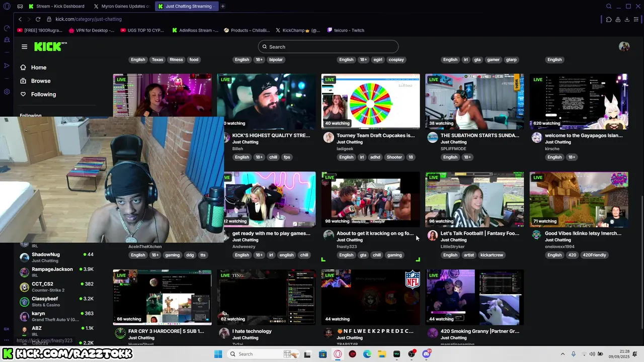644x362 pixels.
Task: Open the color wheel stream thumbnail by ladigeek
Action: tap(370, 102)
